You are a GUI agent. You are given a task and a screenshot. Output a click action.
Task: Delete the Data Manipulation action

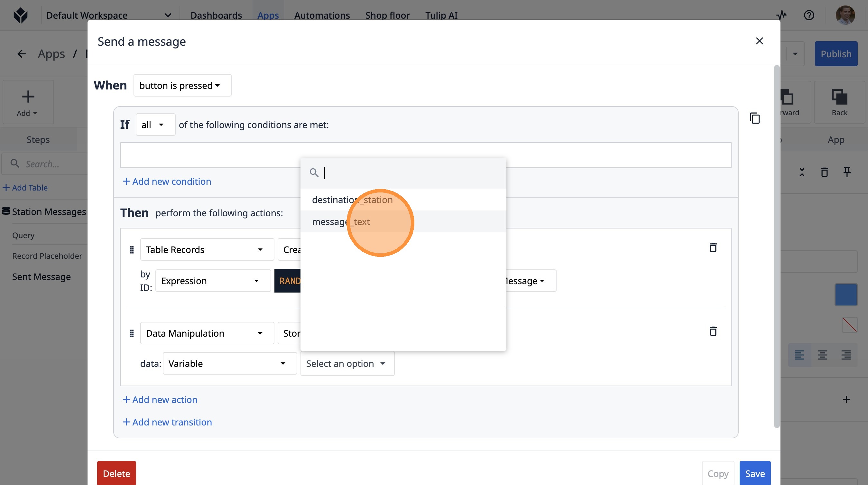click(x=713, y=331)
